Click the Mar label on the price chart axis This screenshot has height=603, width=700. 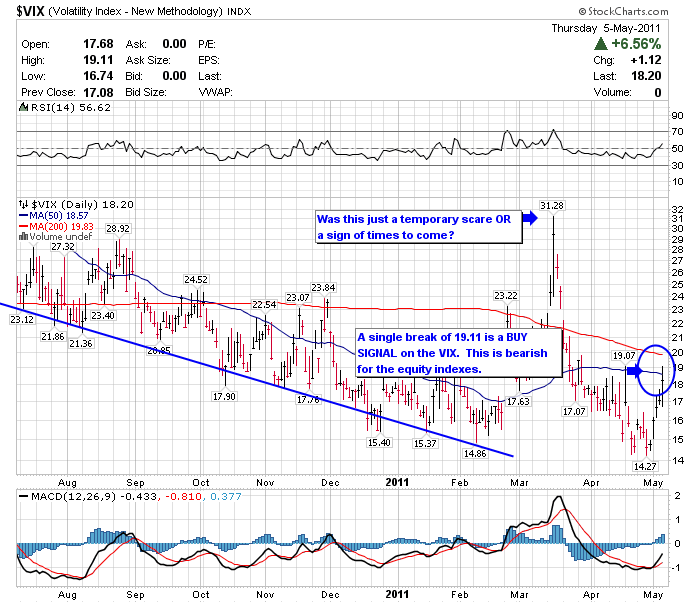click(519, 482)
